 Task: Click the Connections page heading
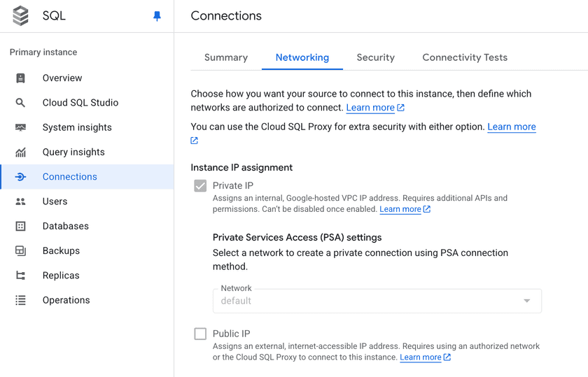coord(226,16)
